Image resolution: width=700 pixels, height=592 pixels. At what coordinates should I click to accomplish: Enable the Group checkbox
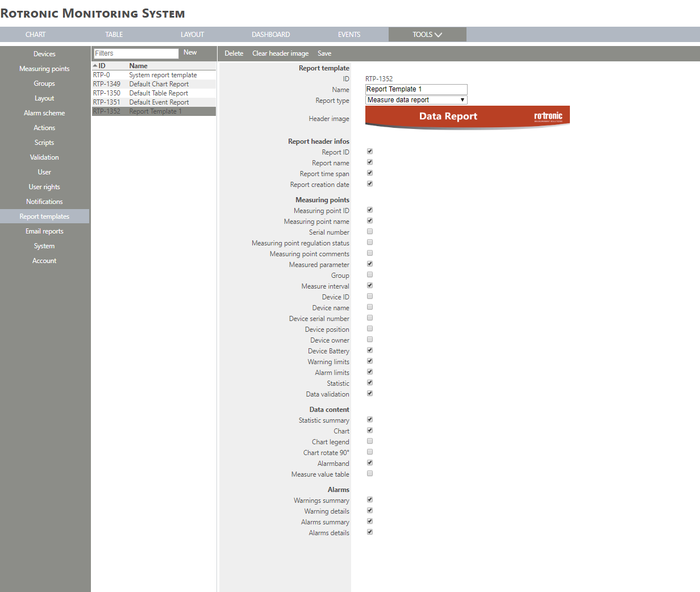tap(370, 274)
